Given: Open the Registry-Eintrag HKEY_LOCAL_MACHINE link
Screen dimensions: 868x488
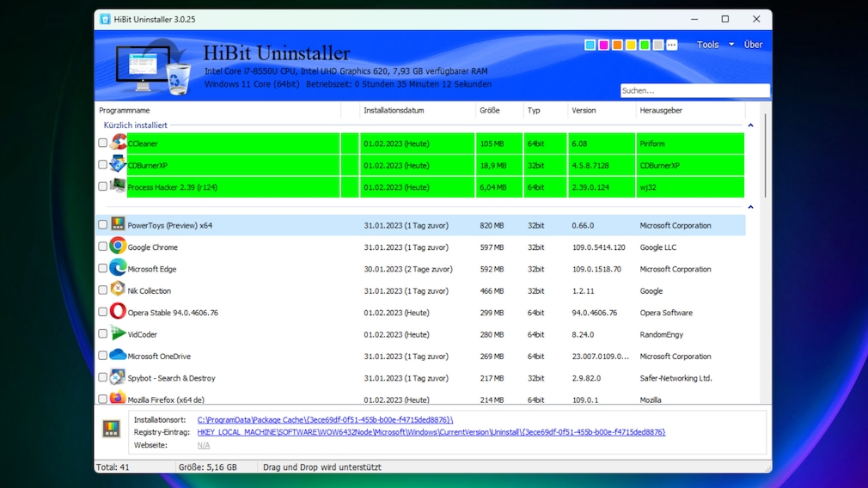Looking at the screenshot, I should pyautogui.click(x=431, y=432).
